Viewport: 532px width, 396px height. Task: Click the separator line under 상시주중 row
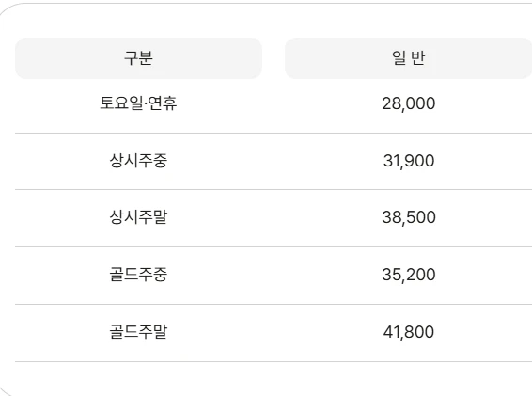[x=274, y=189]
